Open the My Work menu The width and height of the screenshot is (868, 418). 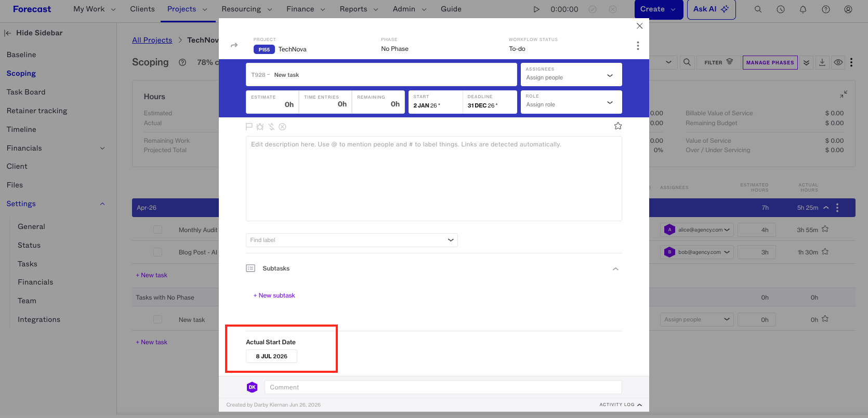(x=95, y=9)
